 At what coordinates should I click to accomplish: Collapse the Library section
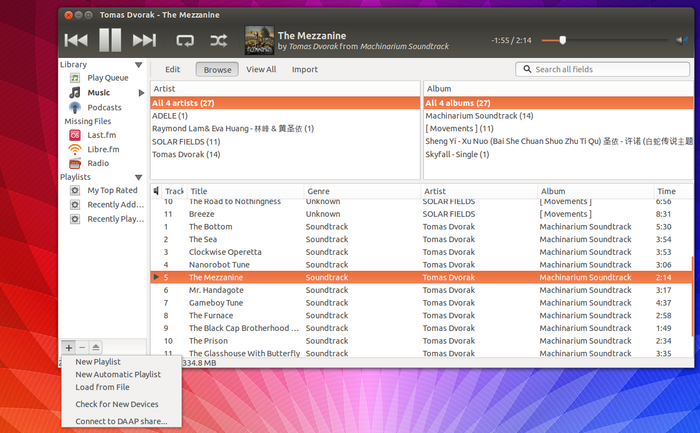pyautogui.click(x=73, y=64)
